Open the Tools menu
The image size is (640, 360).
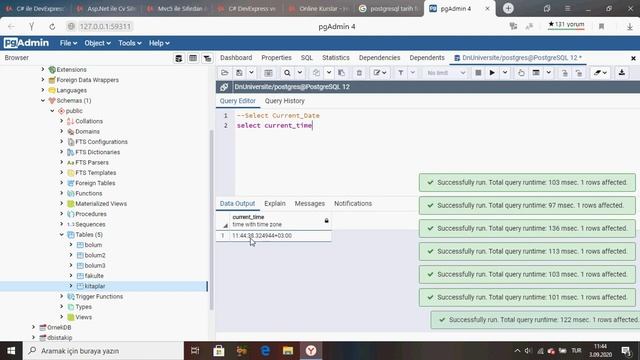[x=130, y=43]
